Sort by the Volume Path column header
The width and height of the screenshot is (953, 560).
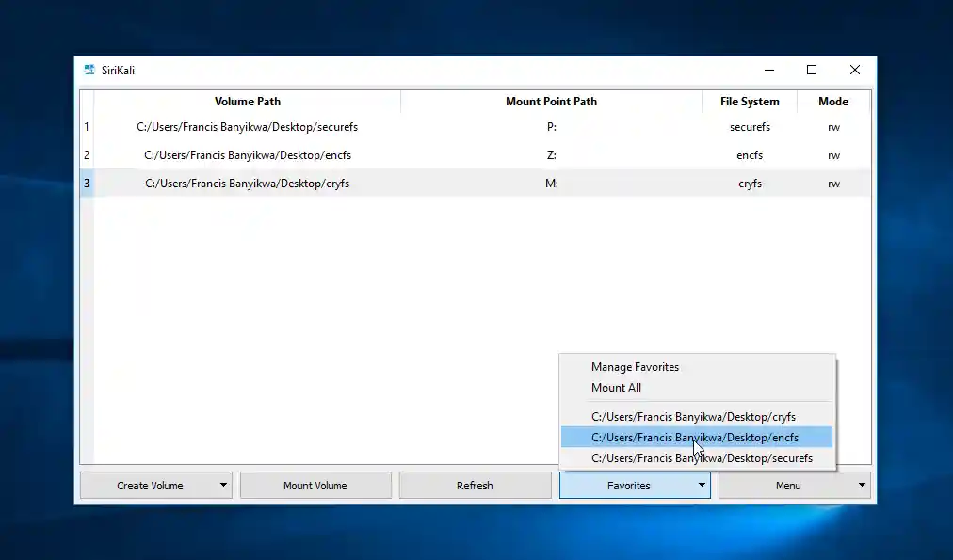point(247,102)
